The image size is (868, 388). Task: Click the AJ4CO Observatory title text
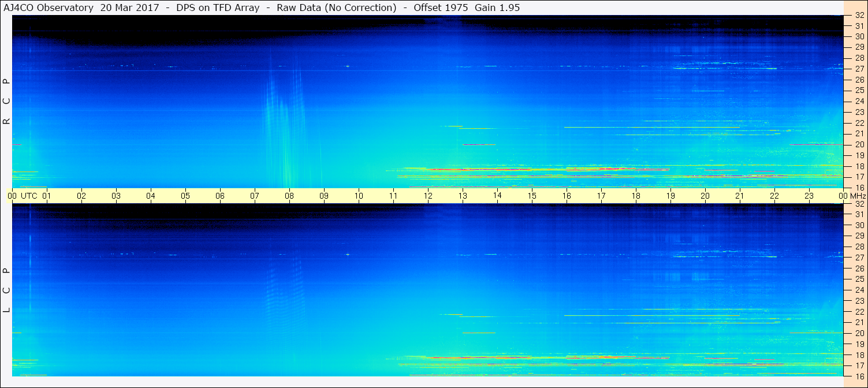49,8
